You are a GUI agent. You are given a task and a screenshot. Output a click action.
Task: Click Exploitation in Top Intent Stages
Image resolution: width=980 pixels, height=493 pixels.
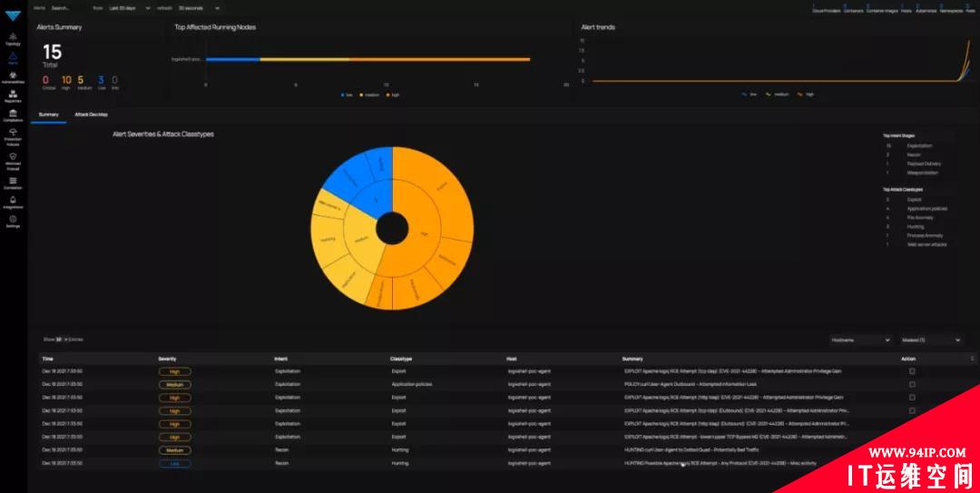(918, 146)
